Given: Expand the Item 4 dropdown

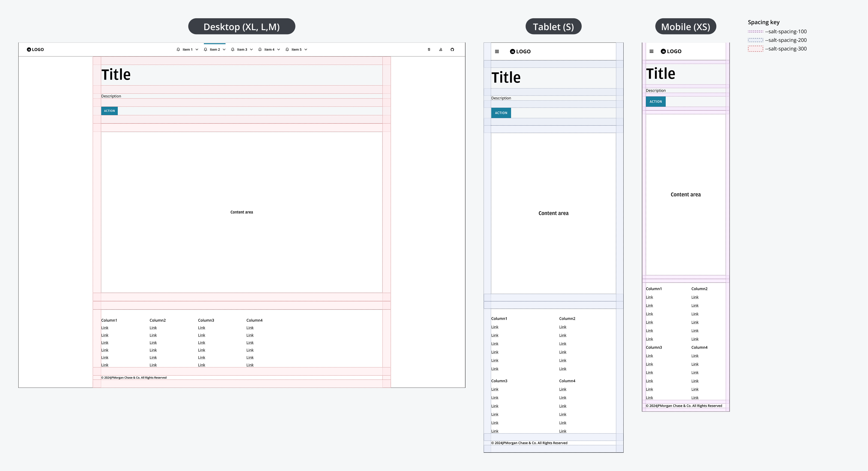Looking at the screenshot, I should point(279,49).
